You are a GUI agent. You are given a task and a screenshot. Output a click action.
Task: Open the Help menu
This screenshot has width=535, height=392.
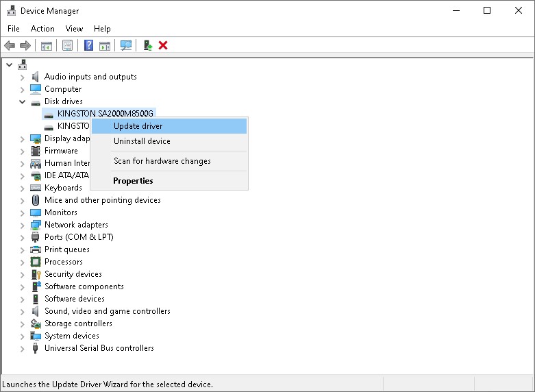[102, 29]
